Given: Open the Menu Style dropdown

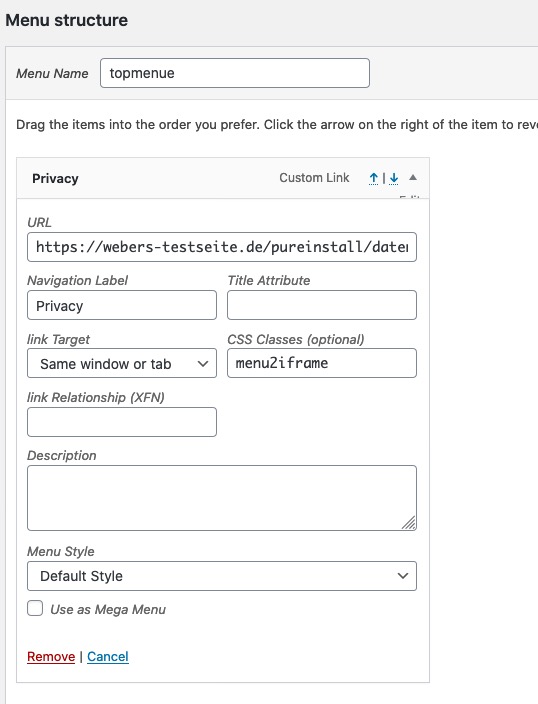Looking at the screenshot, I should coord(222,576).
